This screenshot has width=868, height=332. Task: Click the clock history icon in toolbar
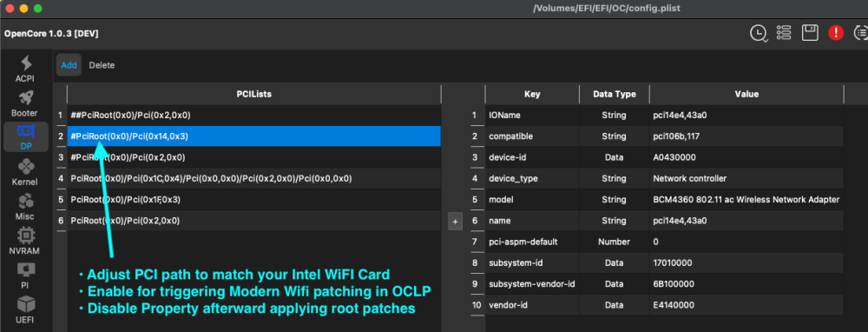[759, 33]
